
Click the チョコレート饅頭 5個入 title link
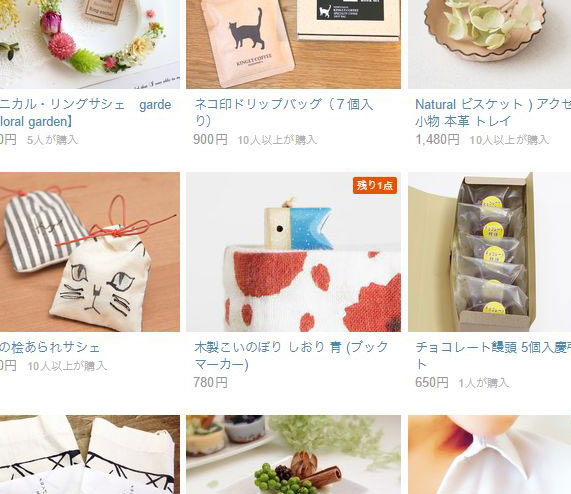(x=493, y=356)
